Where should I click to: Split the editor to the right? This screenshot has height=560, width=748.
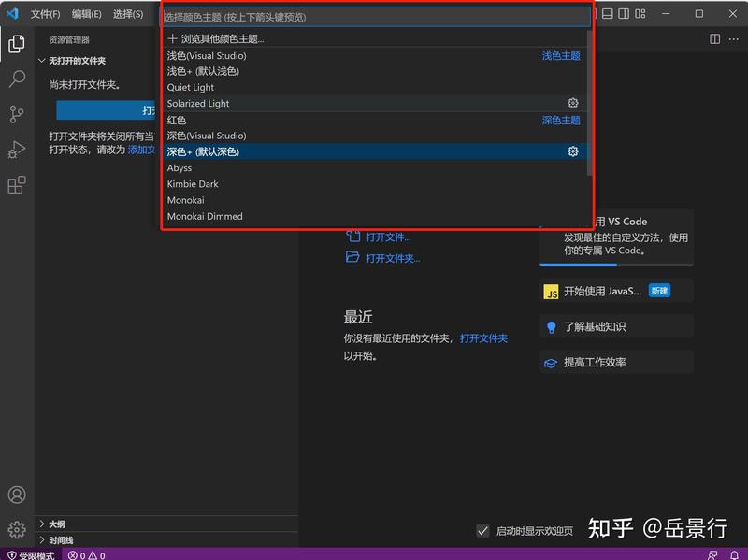click(x=714, y=38)
